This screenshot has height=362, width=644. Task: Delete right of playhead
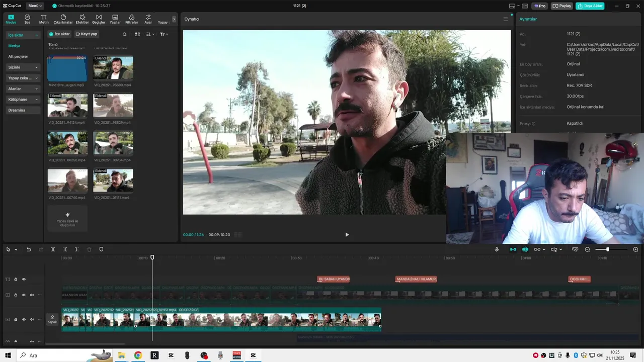tap(77, 249)
